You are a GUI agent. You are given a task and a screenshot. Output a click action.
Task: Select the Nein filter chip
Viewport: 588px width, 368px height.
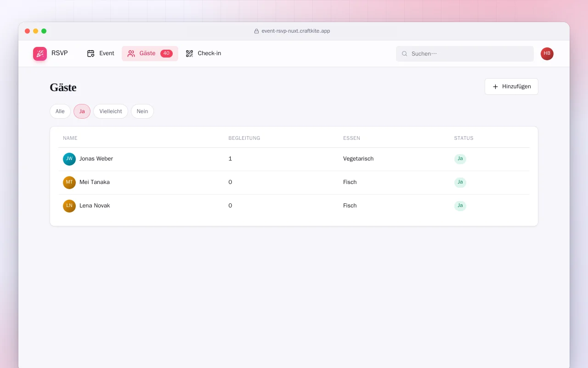tap(142, 111)
